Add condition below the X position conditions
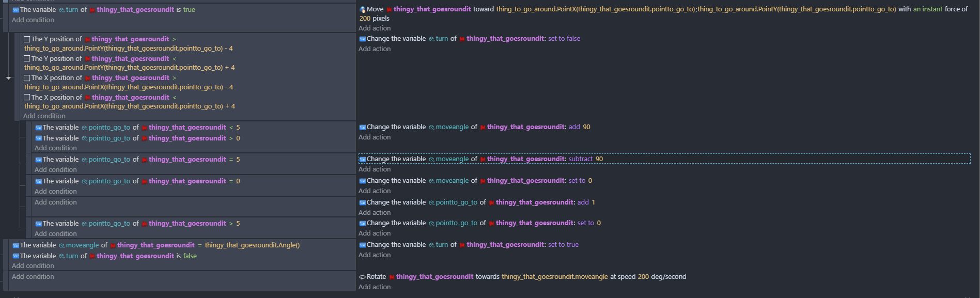The height and width of the screenshot is (298, 980). coord(44,116)
